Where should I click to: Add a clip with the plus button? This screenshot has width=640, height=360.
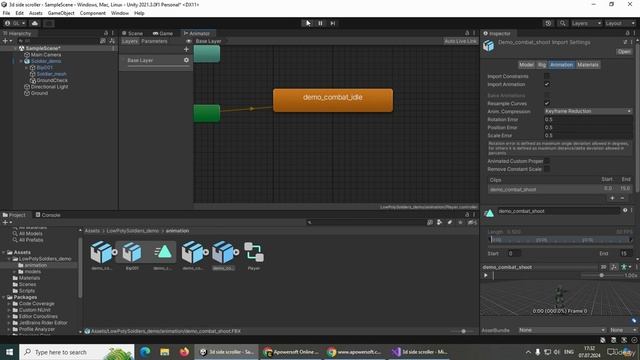[x=612, y=198]
